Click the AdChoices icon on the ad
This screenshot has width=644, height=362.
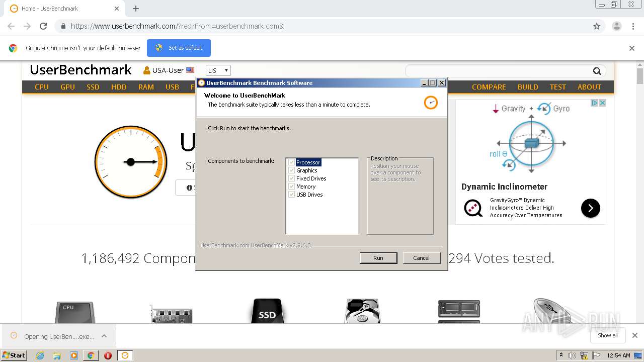coord(594,103)
